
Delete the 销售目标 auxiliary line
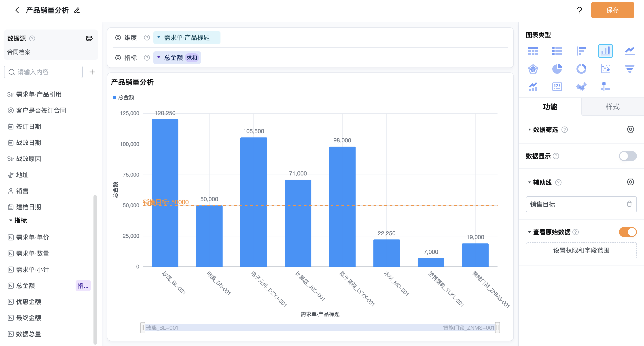point(629,204)
